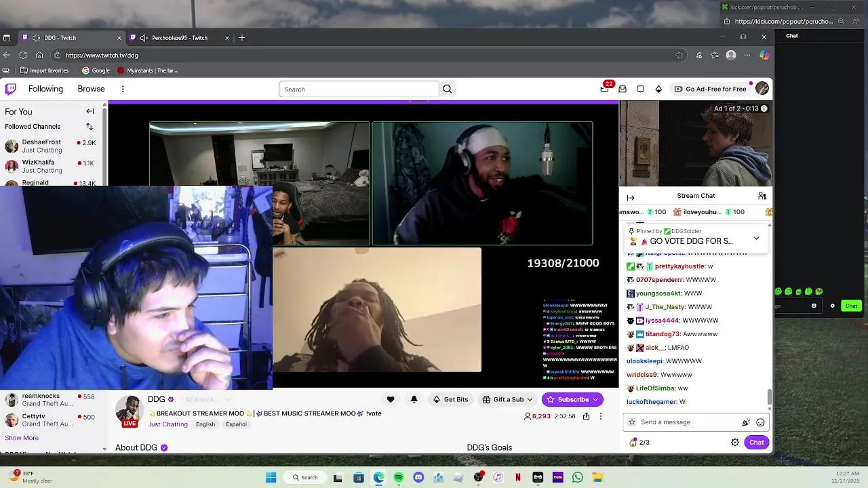Open Netflix from the taskbar

518,477
